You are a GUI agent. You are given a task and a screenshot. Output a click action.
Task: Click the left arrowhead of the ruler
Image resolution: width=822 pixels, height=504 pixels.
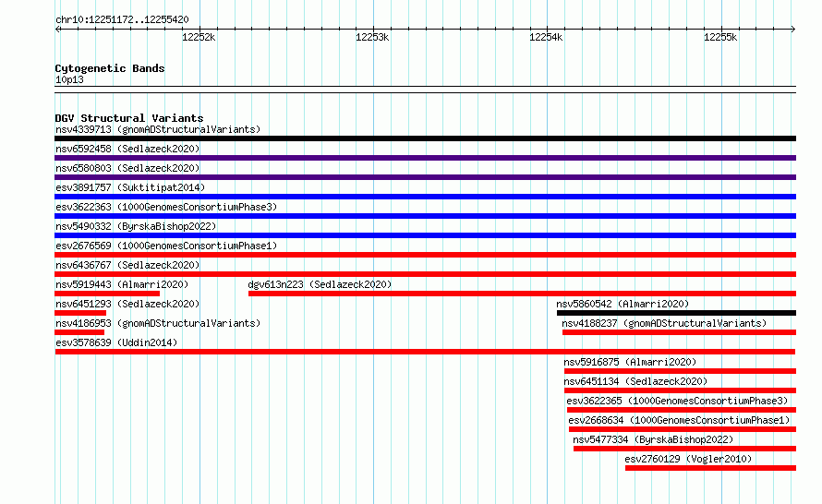57,29
